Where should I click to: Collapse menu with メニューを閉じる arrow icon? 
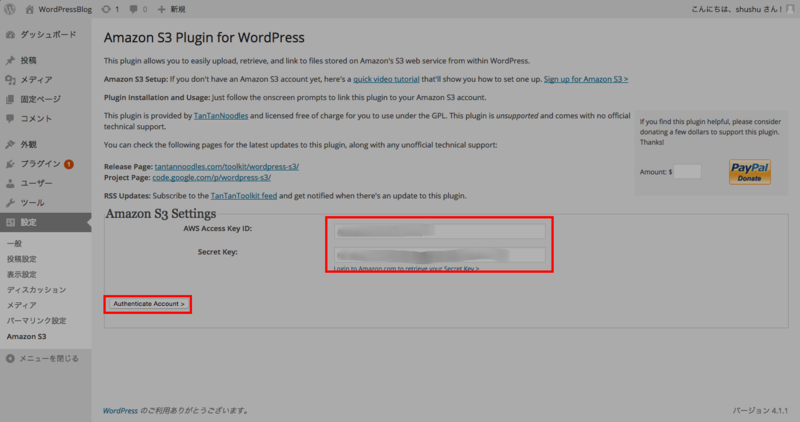(10, 359)
